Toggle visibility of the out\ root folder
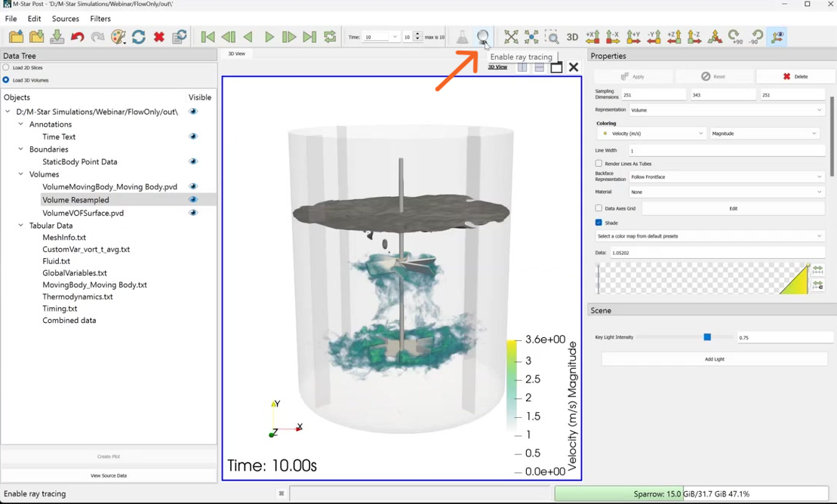Viewport: 837px width, 504px height. point(193,111)
